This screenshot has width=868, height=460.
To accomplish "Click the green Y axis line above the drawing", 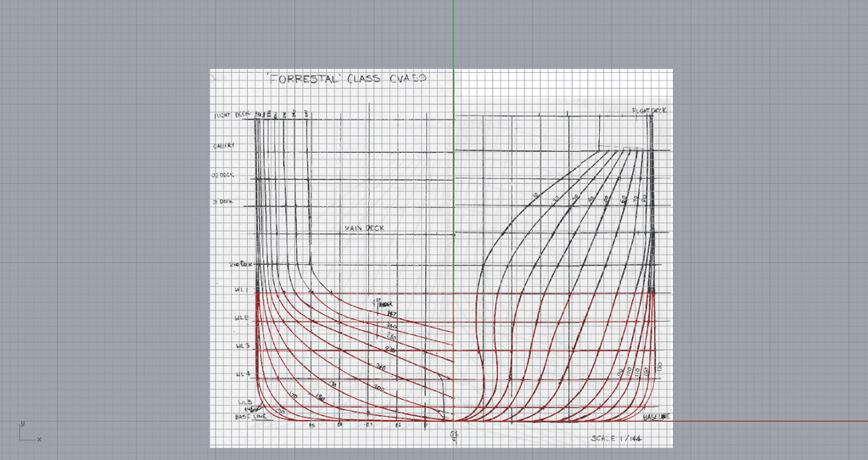I will pos(453,34).
